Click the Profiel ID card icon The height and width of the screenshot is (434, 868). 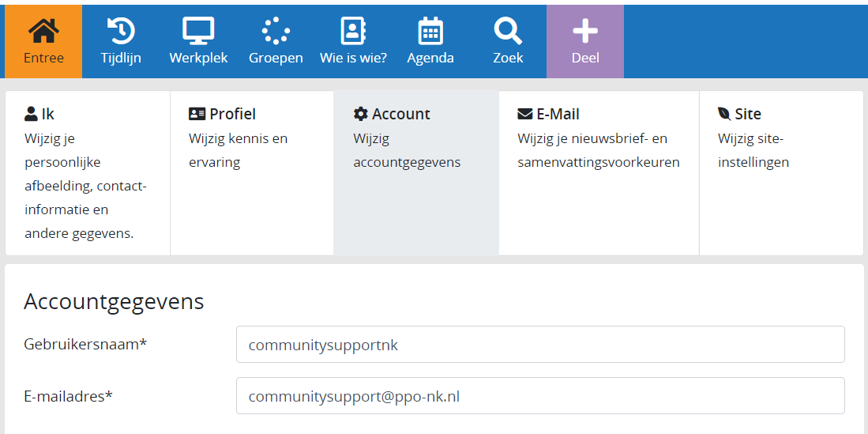tap(197, 114)
